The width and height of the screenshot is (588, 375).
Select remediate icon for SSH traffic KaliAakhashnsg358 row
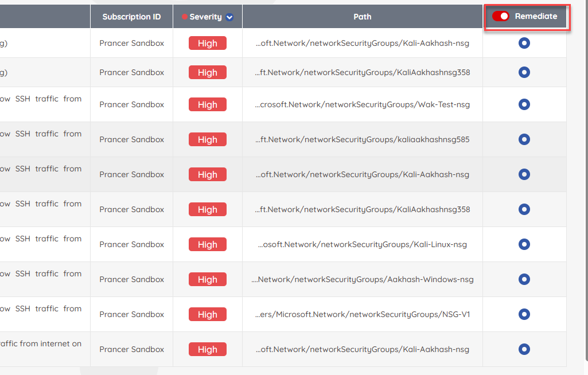(524, 209)
